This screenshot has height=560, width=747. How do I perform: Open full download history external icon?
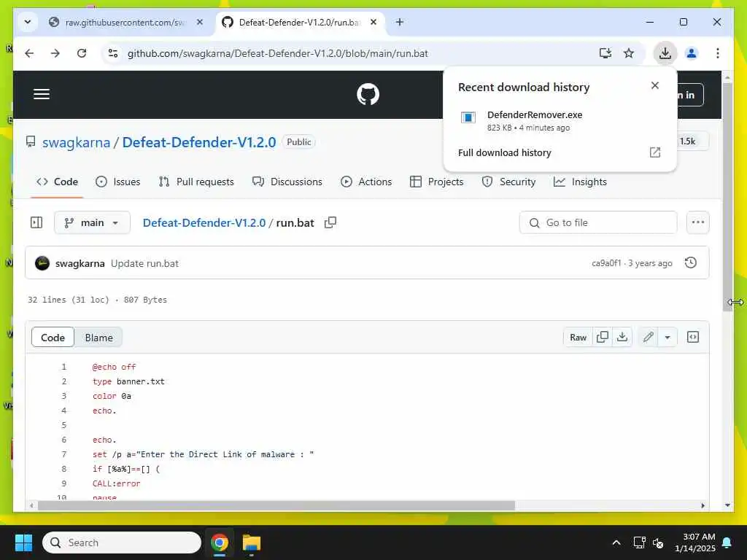pos(655,152)
